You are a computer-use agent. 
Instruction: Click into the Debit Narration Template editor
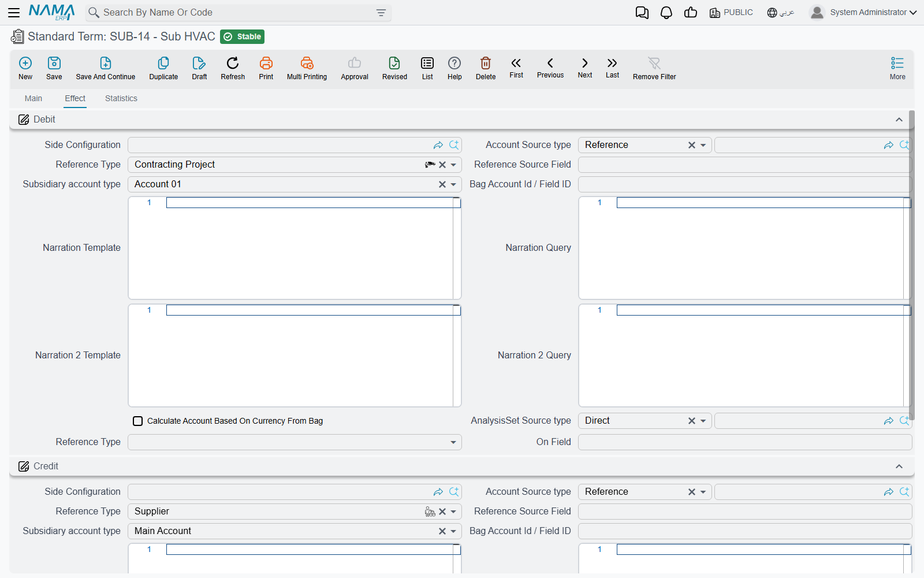pyautogui.click(x=295, y=249)
